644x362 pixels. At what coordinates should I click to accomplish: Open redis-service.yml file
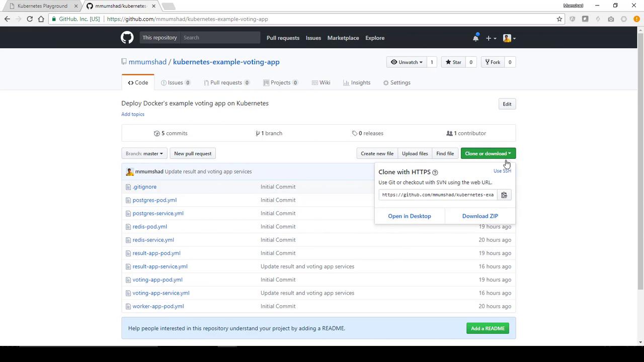pos(153,240)
